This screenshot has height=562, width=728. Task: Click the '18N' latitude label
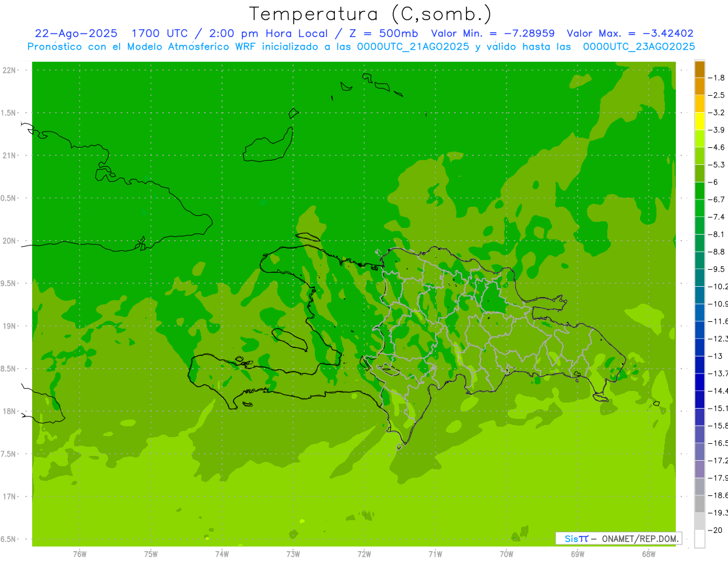click(x=10, y=411)
